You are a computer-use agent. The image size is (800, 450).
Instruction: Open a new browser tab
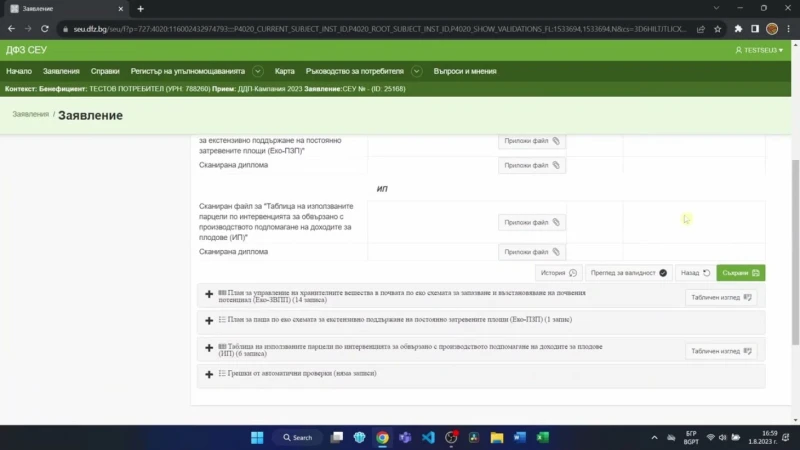[140, 9]
